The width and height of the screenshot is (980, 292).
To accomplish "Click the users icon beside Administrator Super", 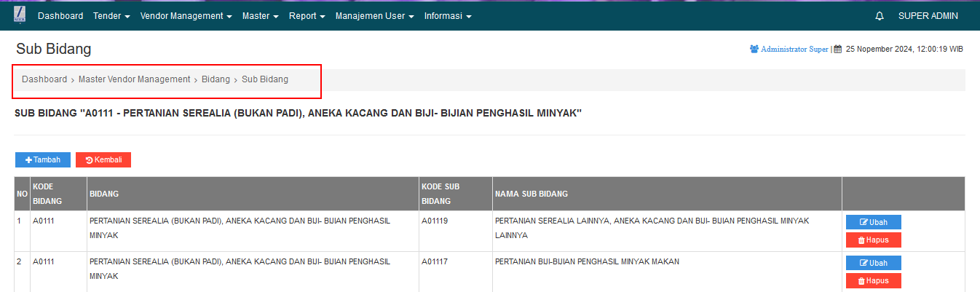I will coord(754,50).
